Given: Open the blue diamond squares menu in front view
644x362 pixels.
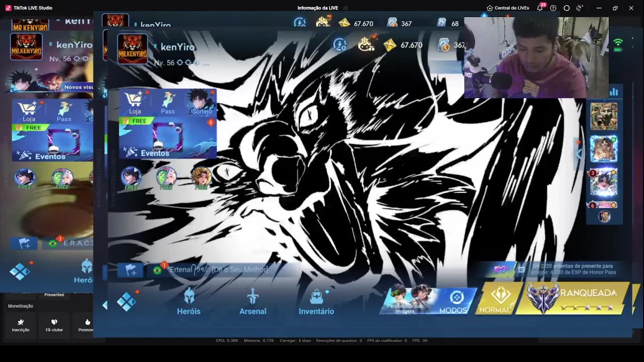Looking at the screenshot, I should pyautogui.click(x=126, y=302).
